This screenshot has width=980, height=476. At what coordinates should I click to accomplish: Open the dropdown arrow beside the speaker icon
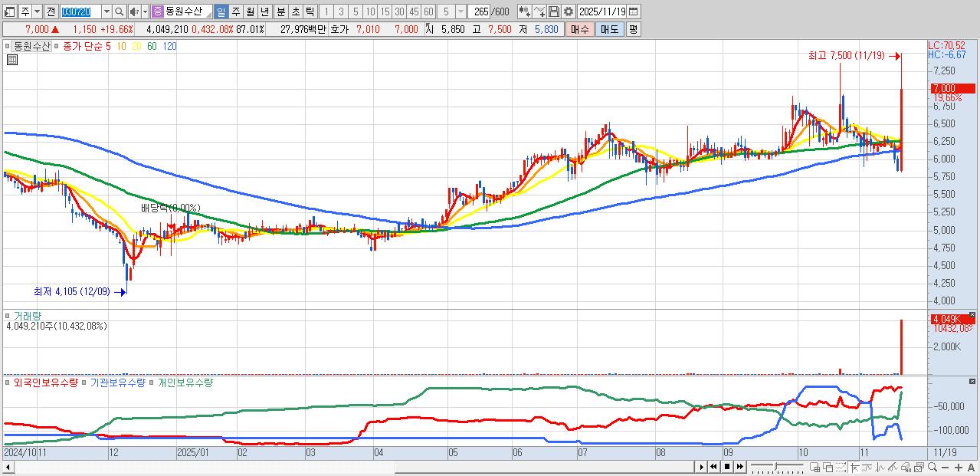click(x=145, y=11)
